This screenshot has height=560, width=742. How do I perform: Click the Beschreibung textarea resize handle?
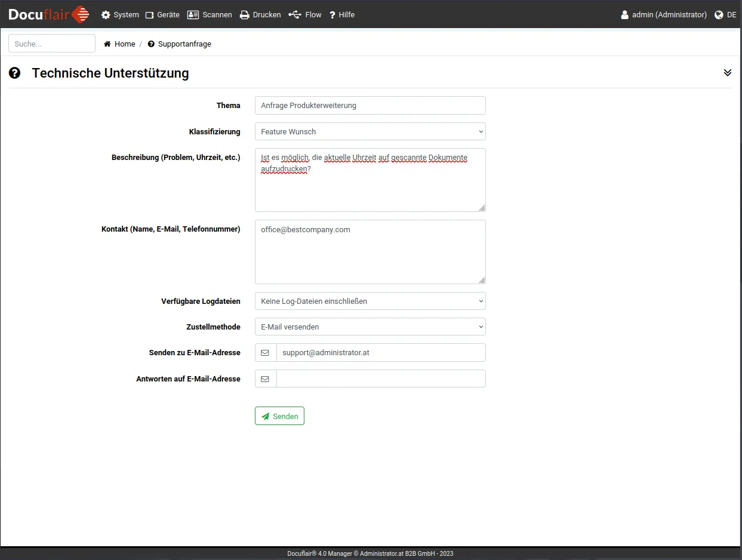click(482, 208)
